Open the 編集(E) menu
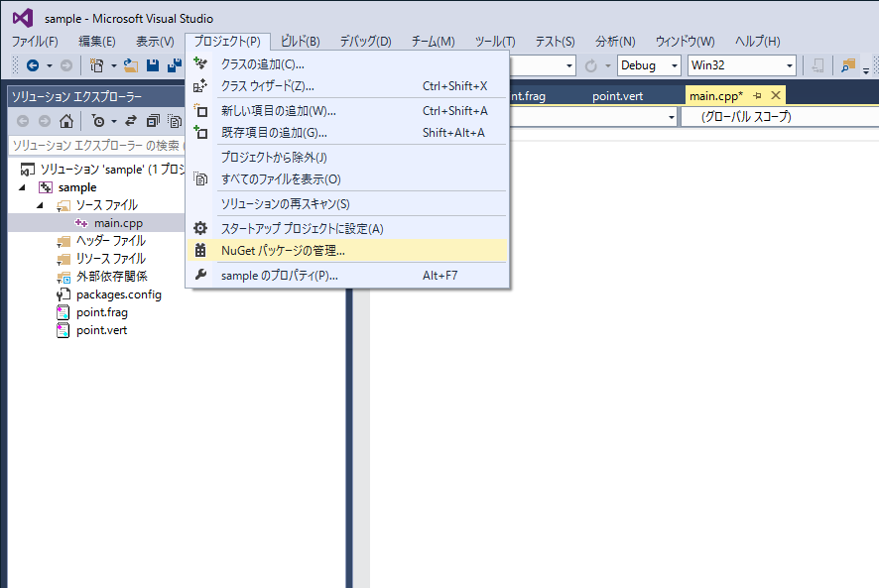 pyautogui.click(x=97, y=42)
